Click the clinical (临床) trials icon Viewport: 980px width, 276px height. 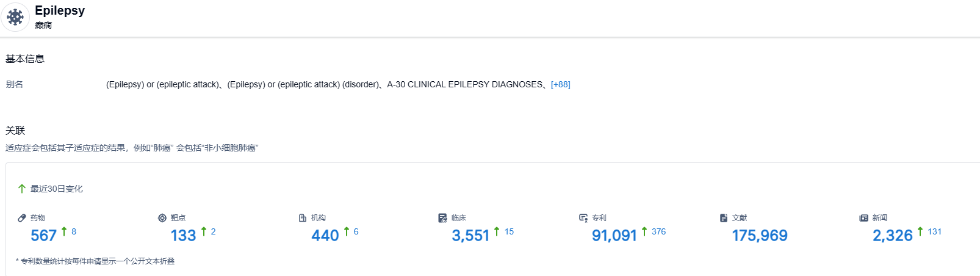(443, 218)
